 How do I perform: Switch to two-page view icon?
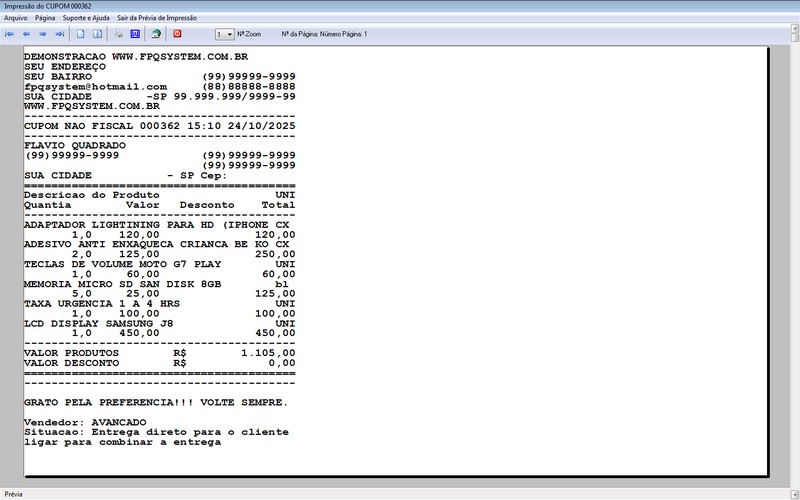coord(97,34)
